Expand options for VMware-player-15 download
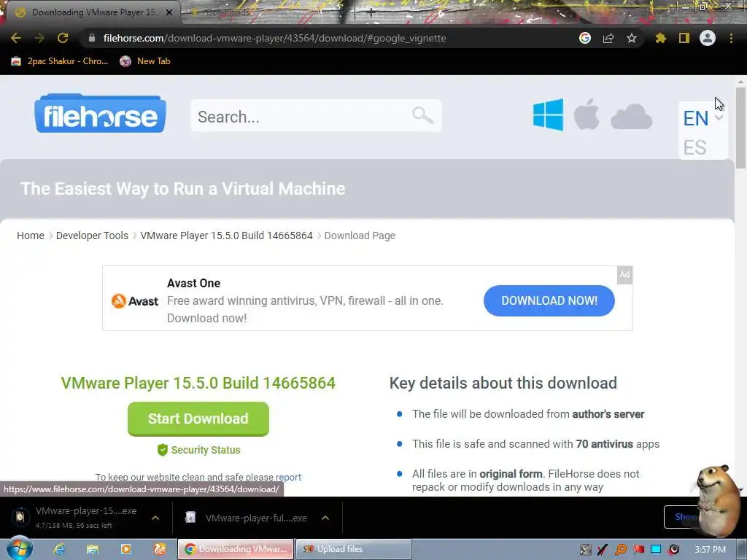Image resolution: width=747 pixels, height=560 pixels. pos(155,518)
